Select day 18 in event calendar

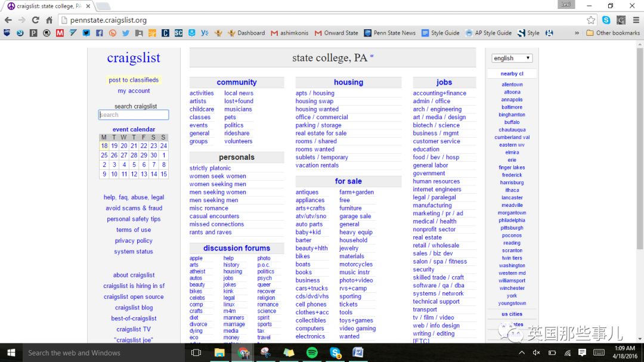[104, 146]
